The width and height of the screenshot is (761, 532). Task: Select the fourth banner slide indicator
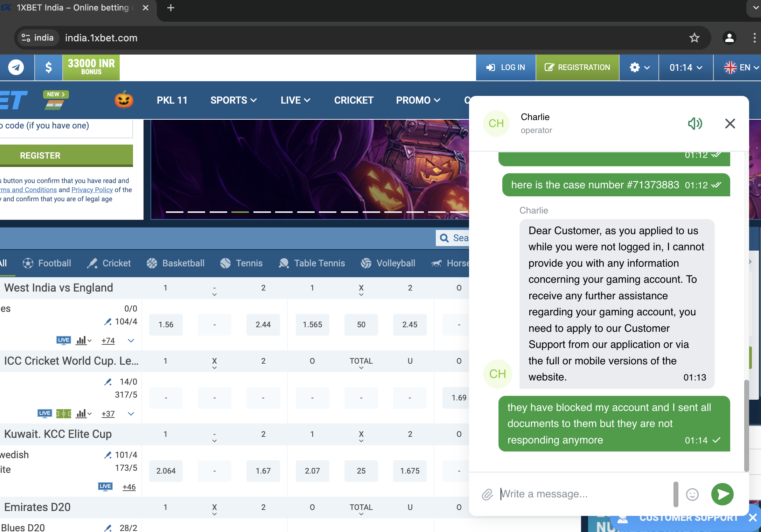240,212
